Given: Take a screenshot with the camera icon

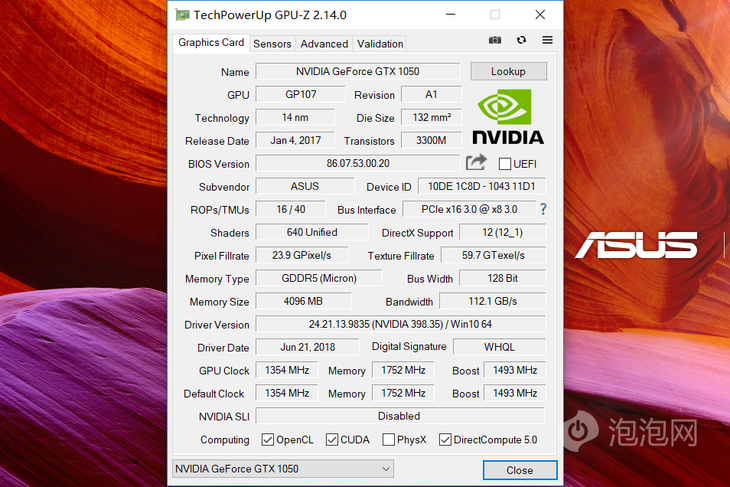Looking at the screenshot, I should point(495,40).
